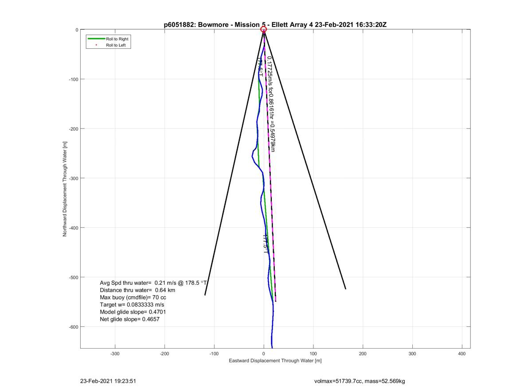Click "Distance thru water= 0.64 km" text
The height and width of the screenshot is (392, 532).
tap(137, 290)
